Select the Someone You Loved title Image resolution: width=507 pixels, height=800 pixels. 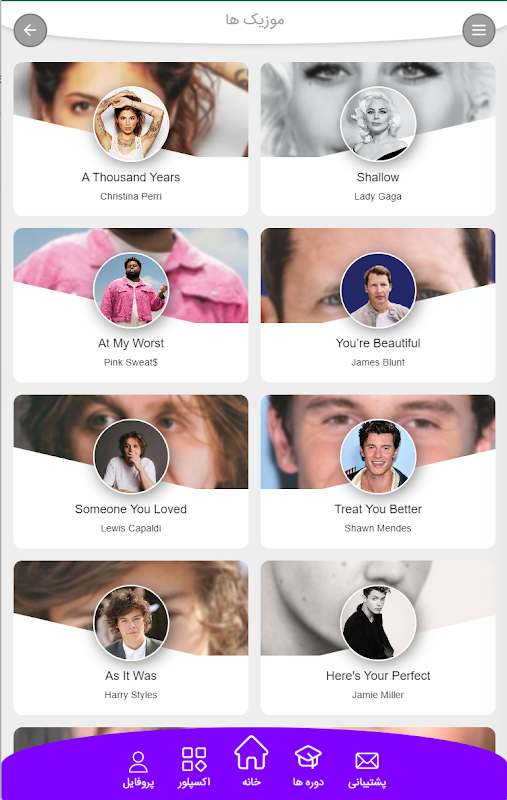[131, 509]
